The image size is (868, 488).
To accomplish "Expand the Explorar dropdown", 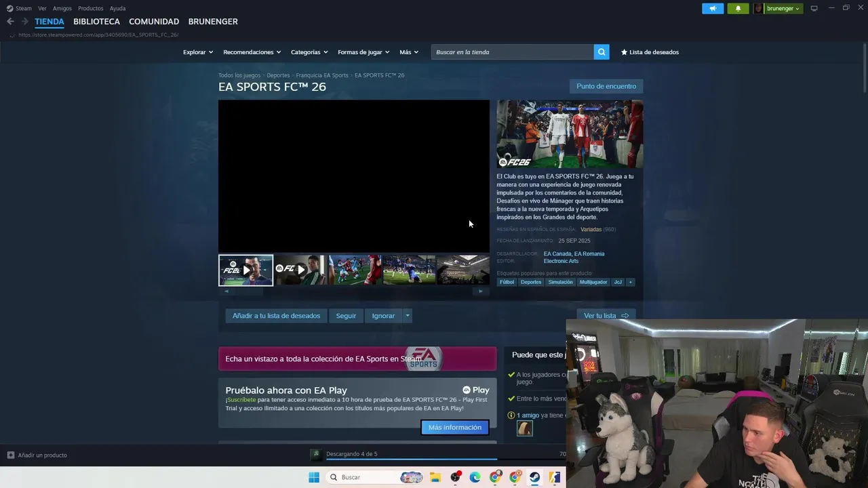I will click(x=198, y=52).
